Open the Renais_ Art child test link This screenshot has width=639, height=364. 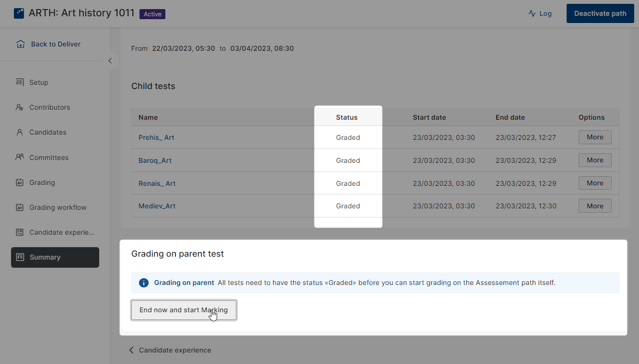click(x=157, y=183)
